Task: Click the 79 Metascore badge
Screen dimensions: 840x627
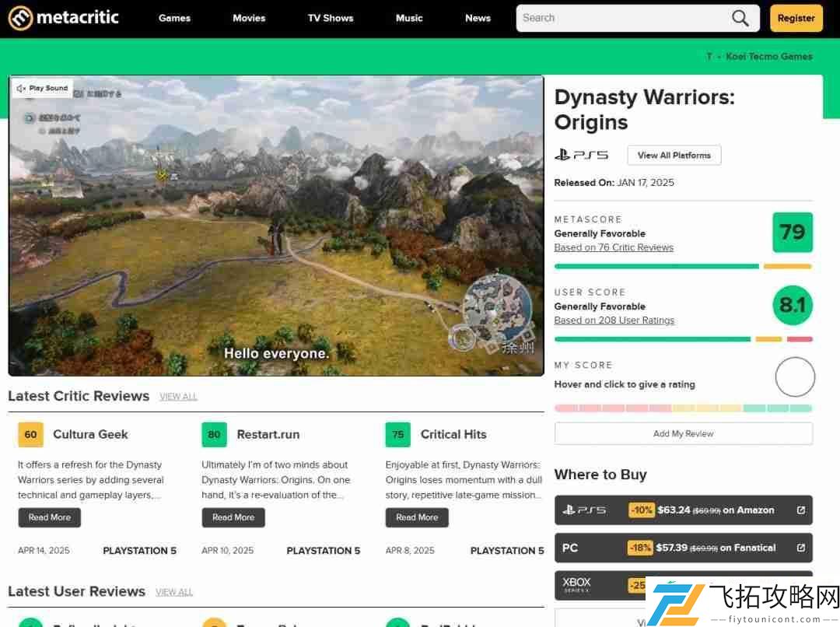Action: pyautogui.click(x=793, y=232)
